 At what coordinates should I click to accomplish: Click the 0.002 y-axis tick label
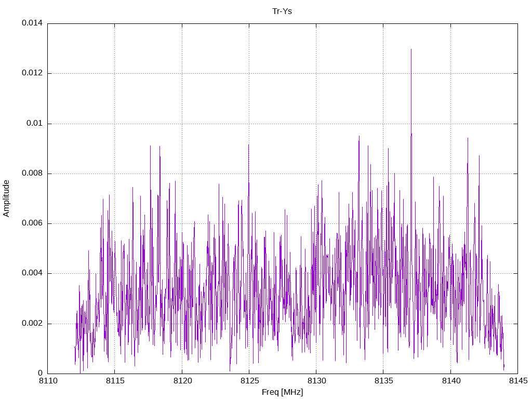(x=32, y=323)
